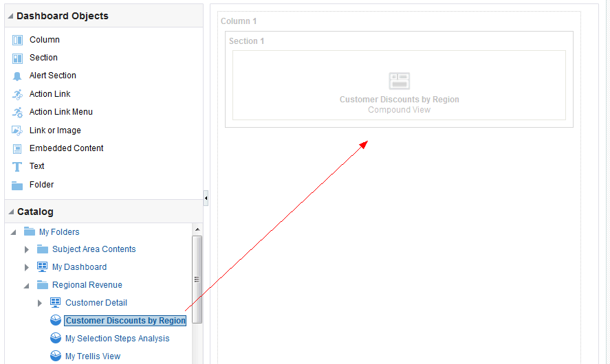Select My Dashboard in the catalog tree
Screen dimensions: 610x364
tap(79, 267)
